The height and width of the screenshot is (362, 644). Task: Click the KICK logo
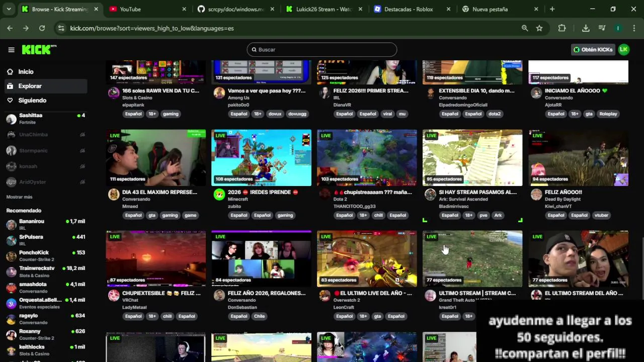pos(39,49)
